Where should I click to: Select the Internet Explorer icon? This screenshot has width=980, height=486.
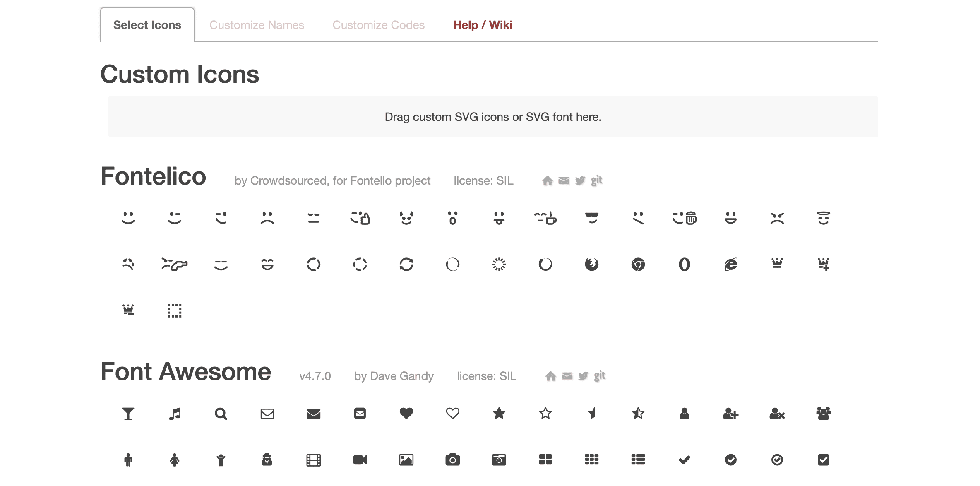click(731, 264)
